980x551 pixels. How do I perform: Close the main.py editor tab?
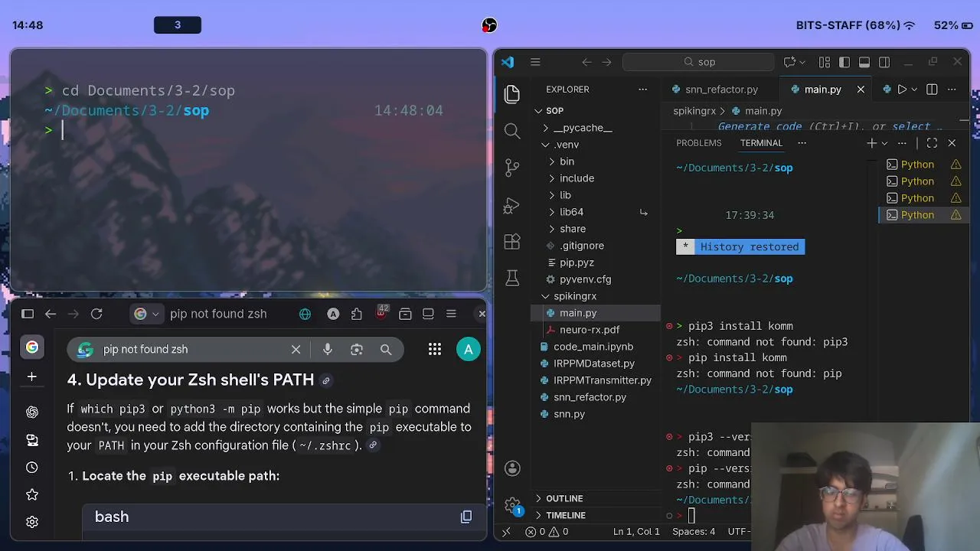click(x=861, y=90)
